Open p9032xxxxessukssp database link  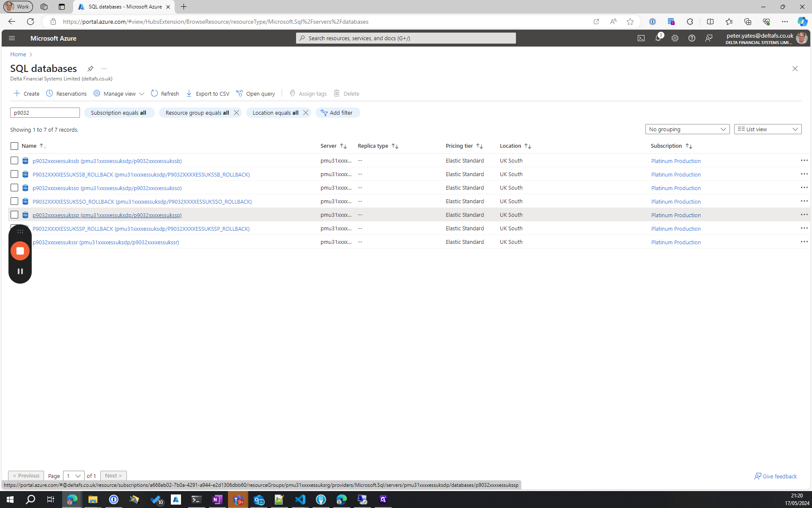[107, 215]
